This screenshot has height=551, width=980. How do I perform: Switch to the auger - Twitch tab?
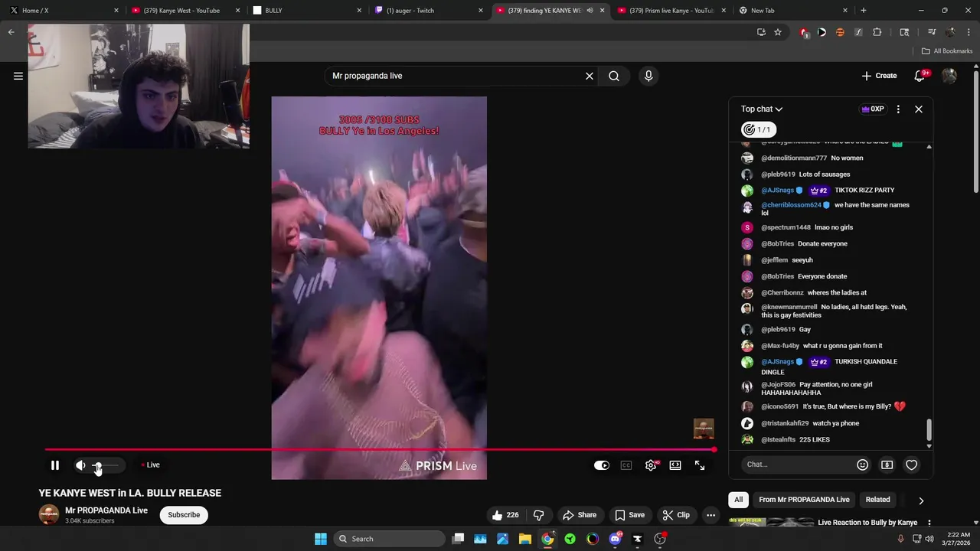(428, 11)
